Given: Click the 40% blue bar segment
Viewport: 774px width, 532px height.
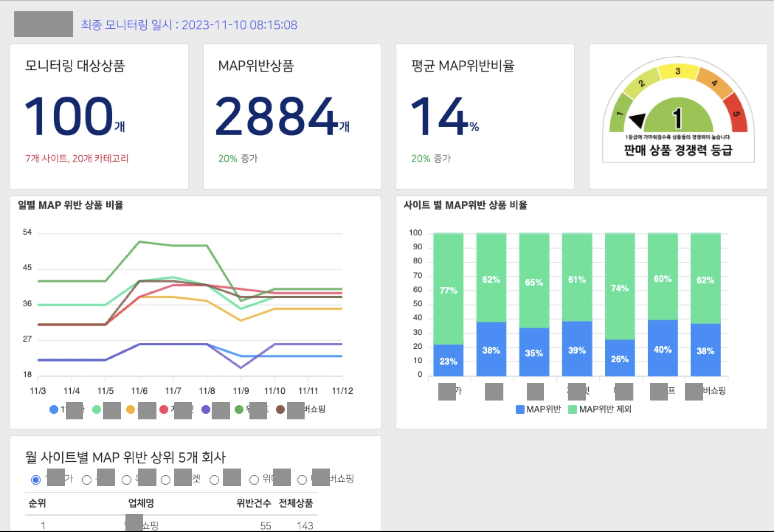Looking at the screenshot, I should point(663,348).
